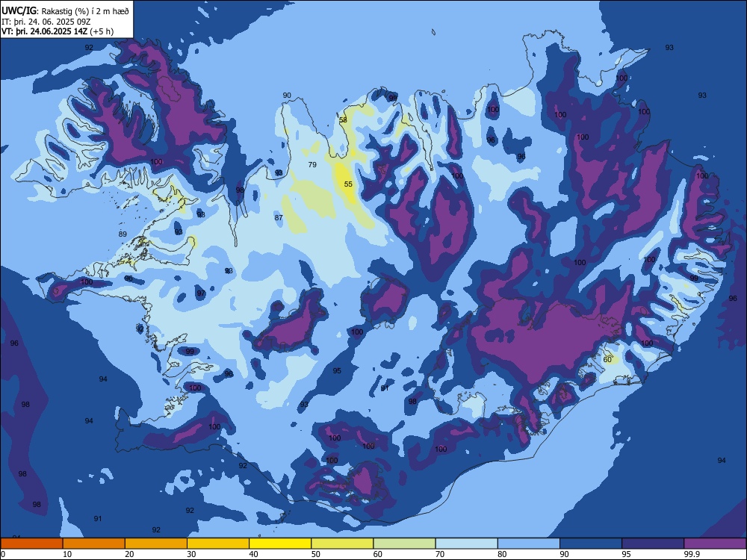Click the "99.9" tick label in the legend
This screenshot has height=560, width=747.
692,554
